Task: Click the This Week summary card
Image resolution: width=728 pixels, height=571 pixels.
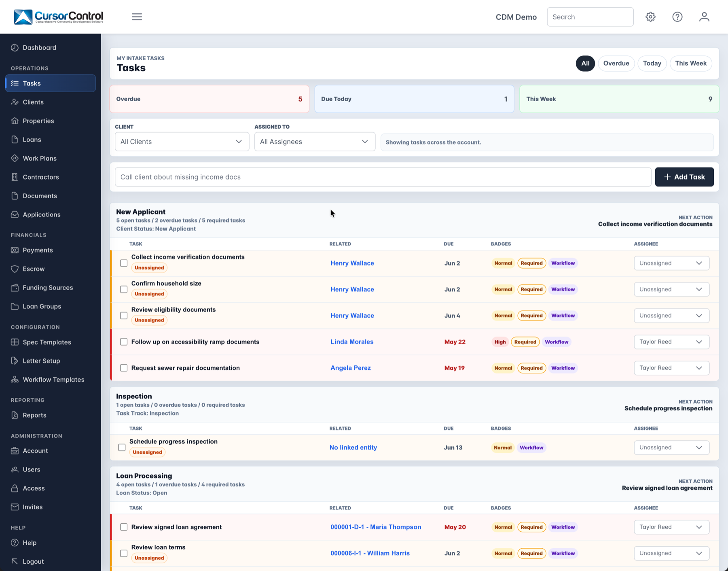Action: (619, 99)
